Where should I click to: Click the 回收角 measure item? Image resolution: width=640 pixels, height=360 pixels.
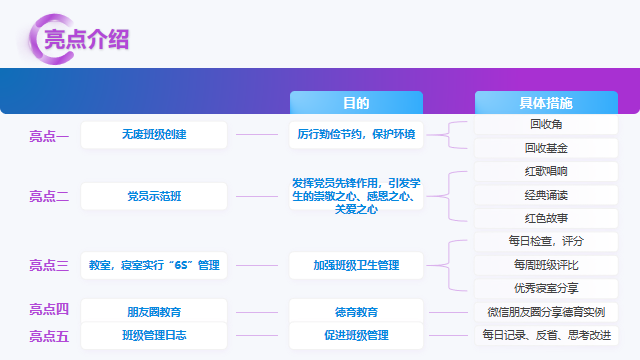546,124
